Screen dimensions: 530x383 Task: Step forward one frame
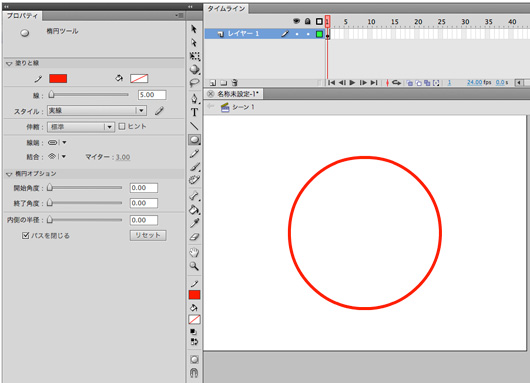(363, 82)
